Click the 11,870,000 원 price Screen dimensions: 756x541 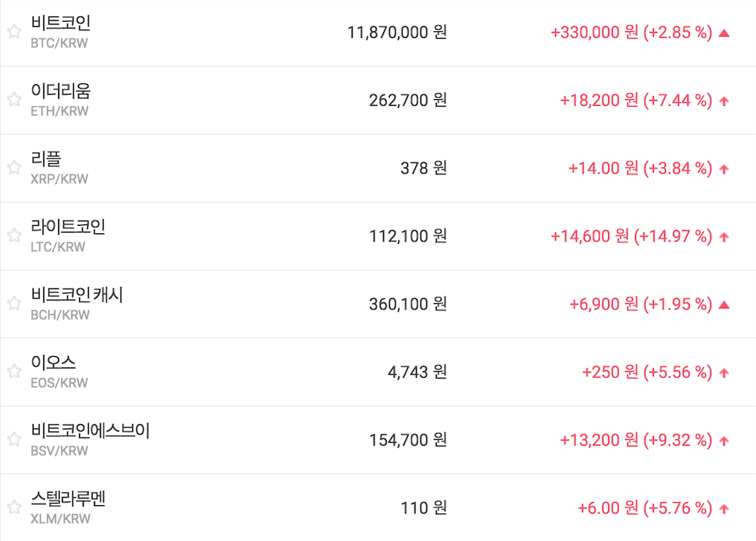coord(397,33)
